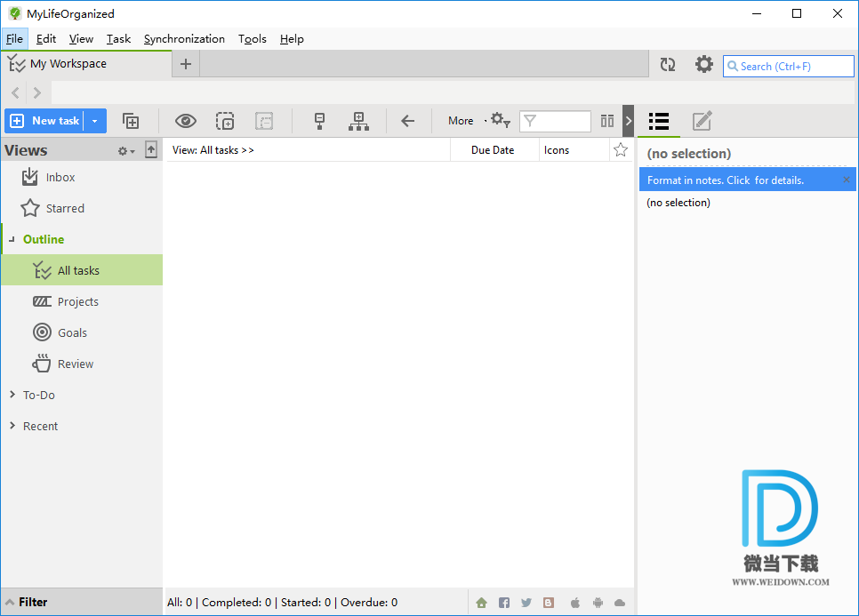
Task: Click the grayed dashed-box list icon
Action: click(x=264, y=121)
